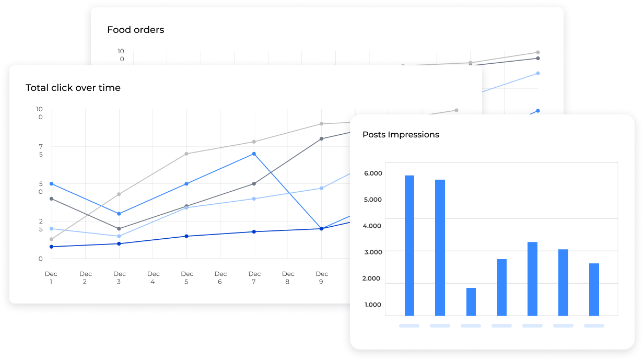Screen dimensions: 644x361
Task: Select the fourth bar in Posts Impressions
Action: point(502,287)
